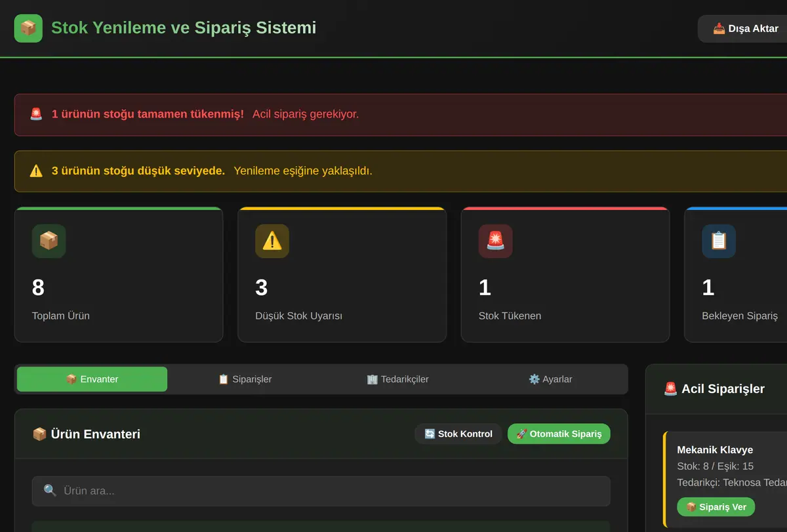Viewport: 787px width, 532px height.
Task: Click the Bekleyen Sipariş label
Action: (x=740, y=316)
